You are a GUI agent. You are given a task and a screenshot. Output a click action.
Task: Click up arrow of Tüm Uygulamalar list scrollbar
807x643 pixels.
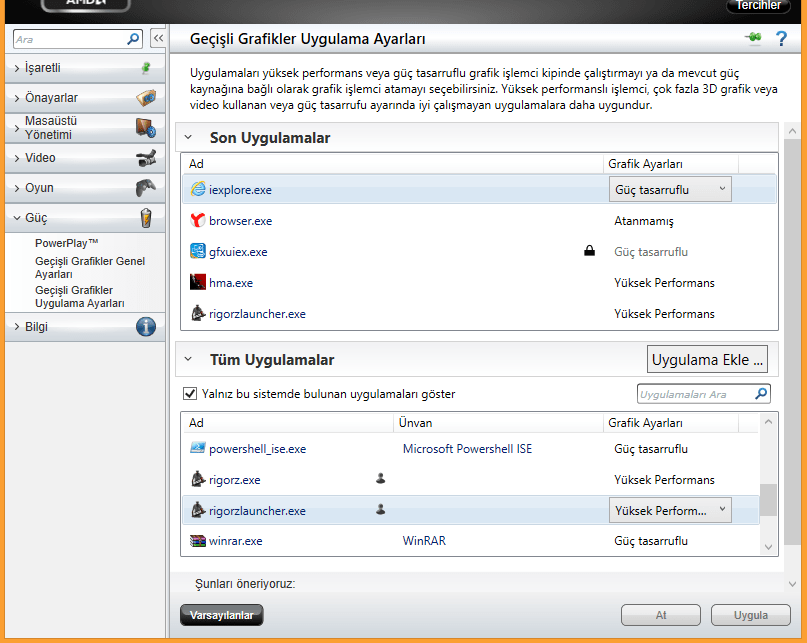[x=768, y=422]
